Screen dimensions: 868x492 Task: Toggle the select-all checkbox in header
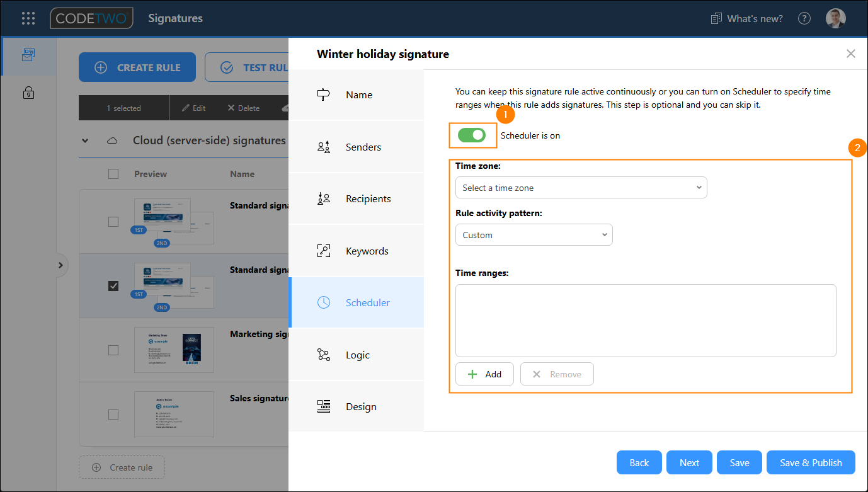(x=113, y=174)
